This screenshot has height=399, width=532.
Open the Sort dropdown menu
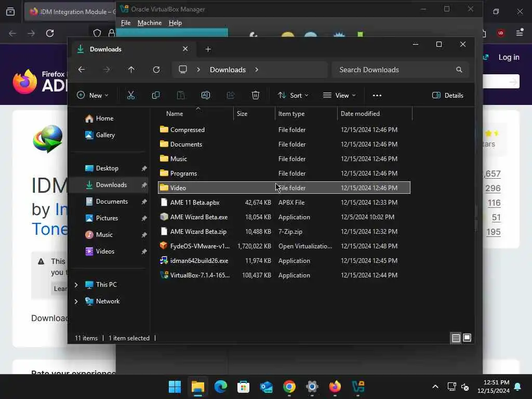pos(293,96)
